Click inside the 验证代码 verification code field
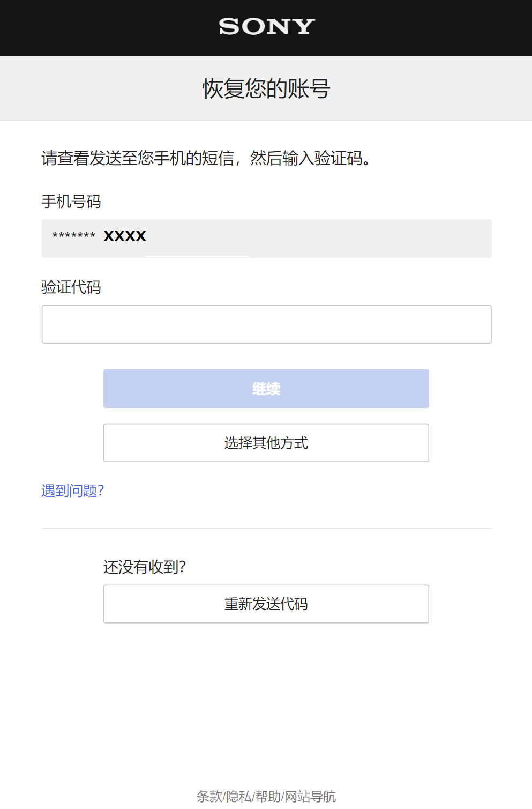This screenshot has width=532, height=809. pyautogui.click(x=266, y=324)
